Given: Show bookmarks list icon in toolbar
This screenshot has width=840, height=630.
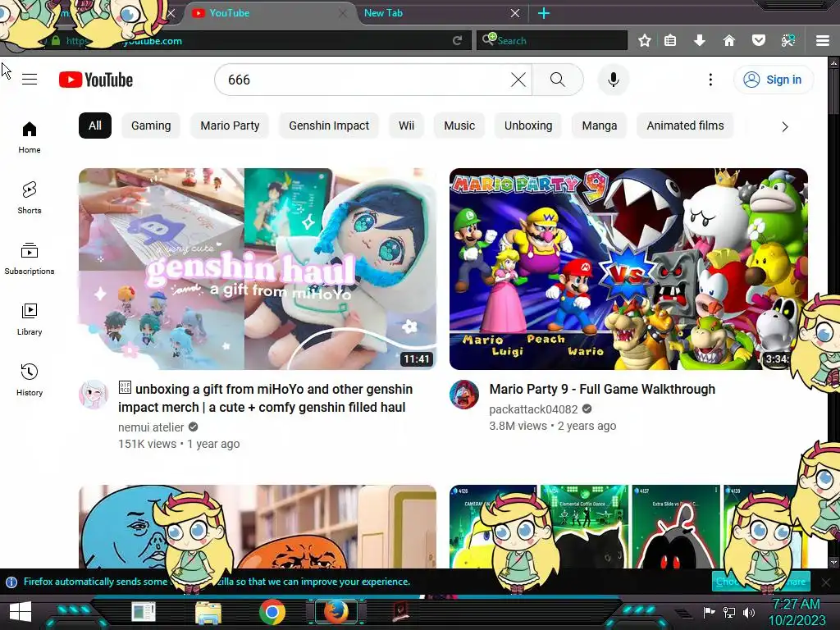Looking at the screenshot, I should 670,41.
